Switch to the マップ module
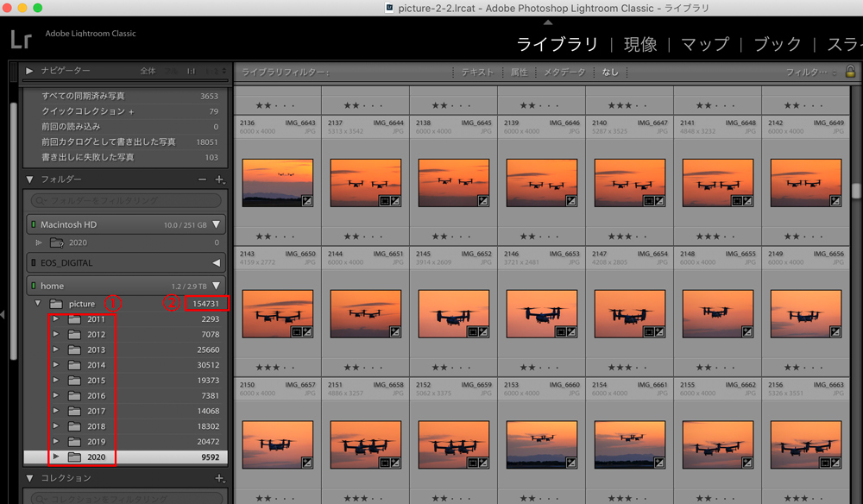Viewport: 863px width, 504px height. tap(703, 42)
